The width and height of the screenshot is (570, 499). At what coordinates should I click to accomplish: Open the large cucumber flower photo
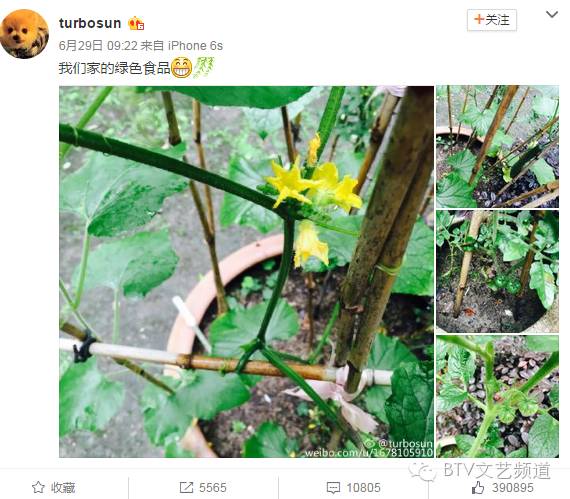(x=246, y=271)
